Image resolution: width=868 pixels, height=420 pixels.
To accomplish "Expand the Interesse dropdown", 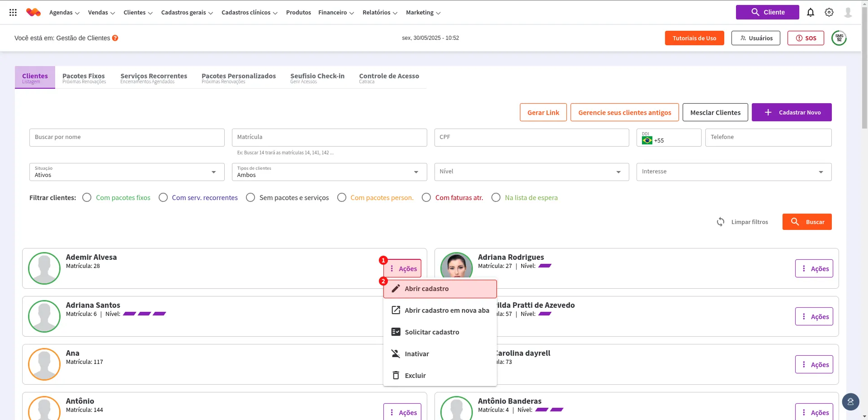I will pos(733,172).
